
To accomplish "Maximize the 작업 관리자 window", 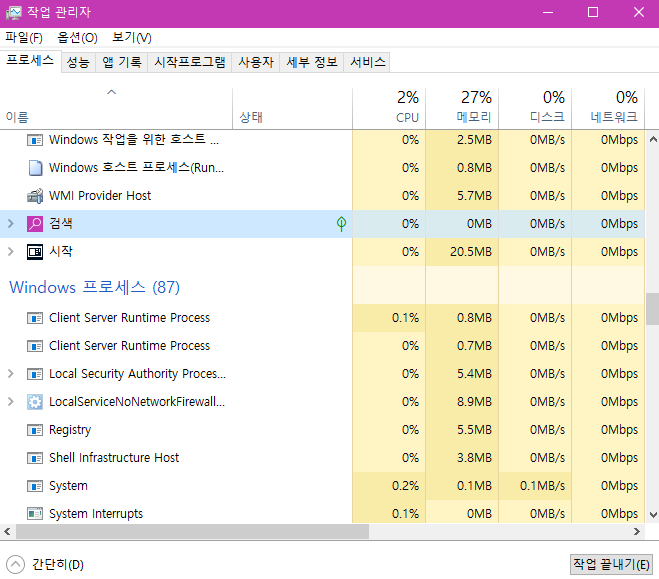I will [593, 13].
